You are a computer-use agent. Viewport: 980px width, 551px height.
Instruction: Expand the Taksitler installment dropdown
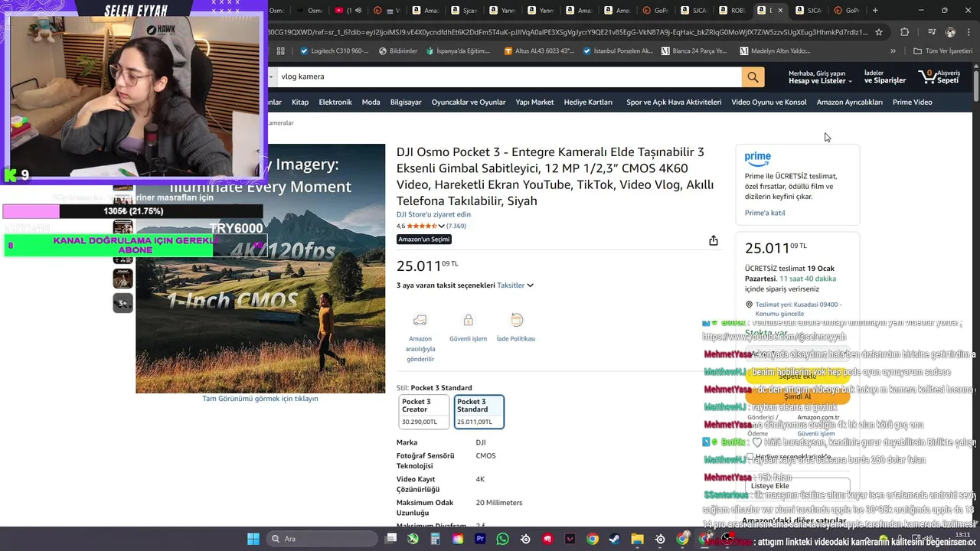[x=515, y=285]
